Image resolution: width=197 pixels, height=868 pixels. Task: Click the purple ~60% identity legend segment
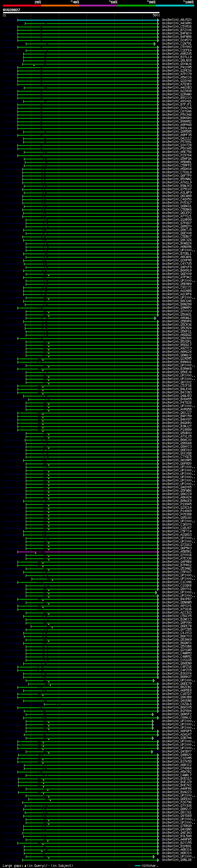[x=99, y=6]
